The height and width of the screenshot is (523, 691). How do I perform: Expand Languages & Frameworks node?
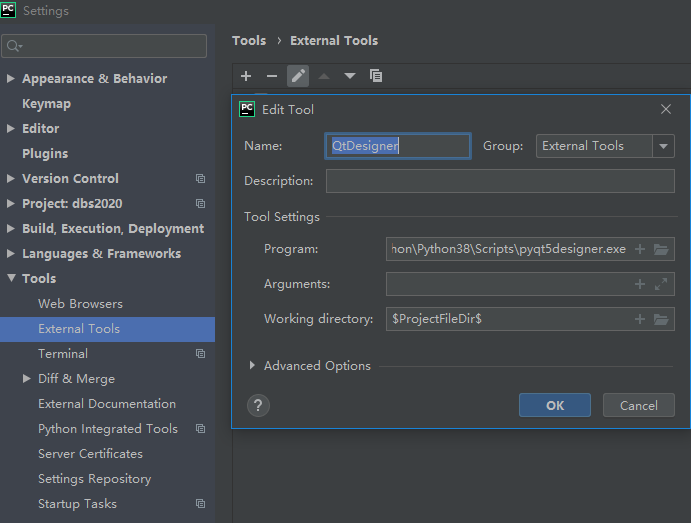[x=11, y=253]
